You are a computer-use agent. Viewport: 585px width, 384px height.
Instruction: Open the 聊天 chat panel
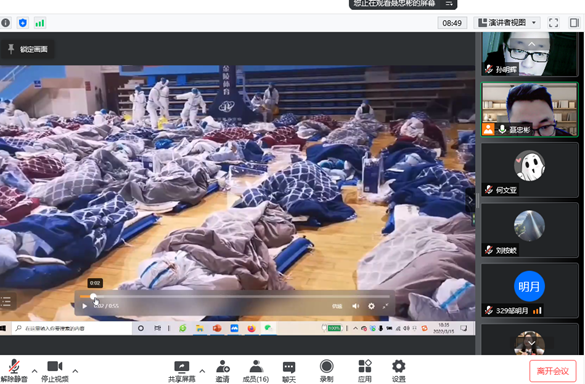coord(289,371)
